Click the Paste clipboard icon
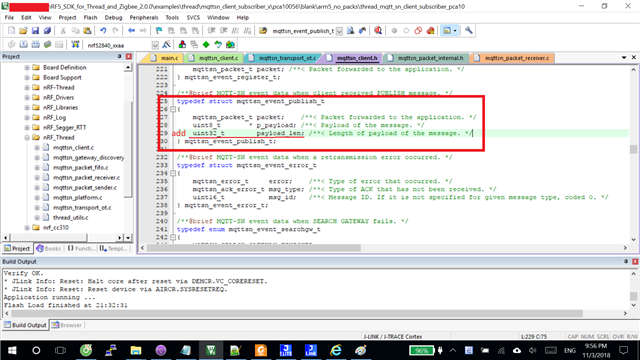The height and width of the screenshot is (360, 640). coord(87,31)
